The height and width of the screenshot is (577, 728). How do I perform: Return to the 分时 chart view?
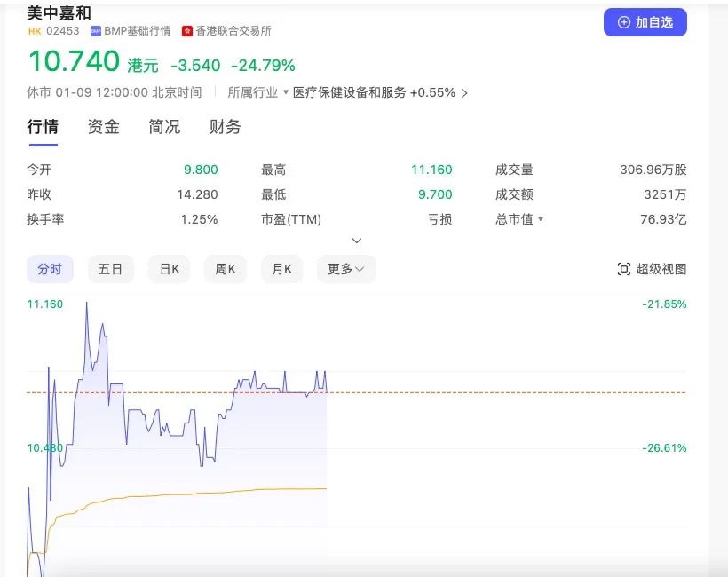click(49, 268)
